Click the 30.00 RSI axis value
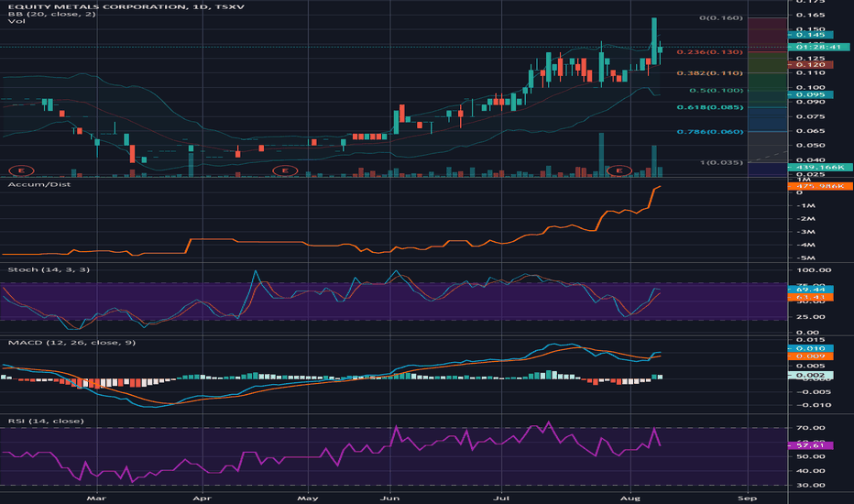The height and width of the screenshot is (504, 854). coord(810,485)
